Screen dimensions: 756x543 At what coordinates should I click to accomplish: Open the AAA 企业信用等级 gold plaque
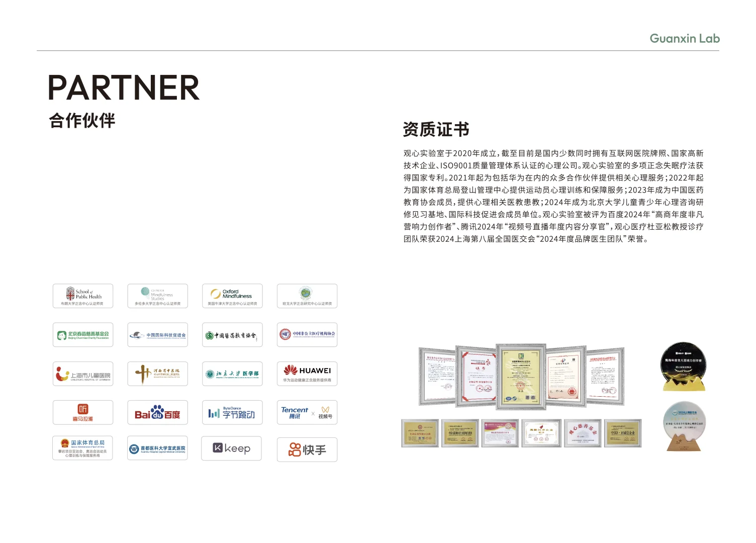pos(420,433)
